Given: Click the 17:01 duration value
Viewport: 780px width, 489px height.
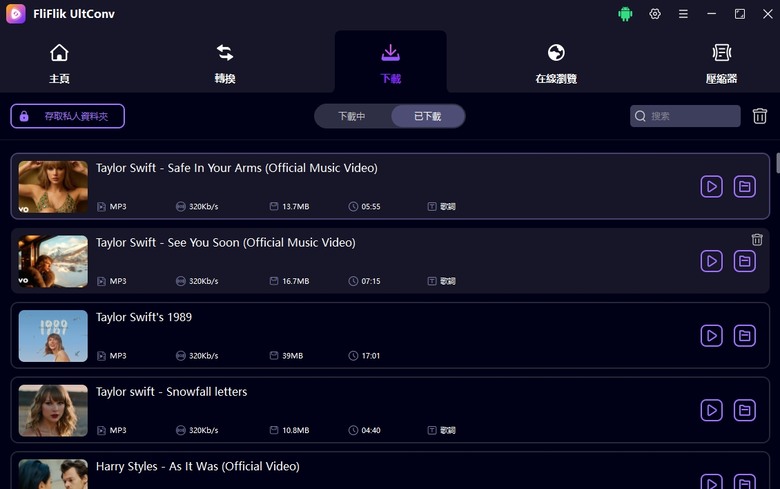Looking at the screenshot, I should (371, 356).
